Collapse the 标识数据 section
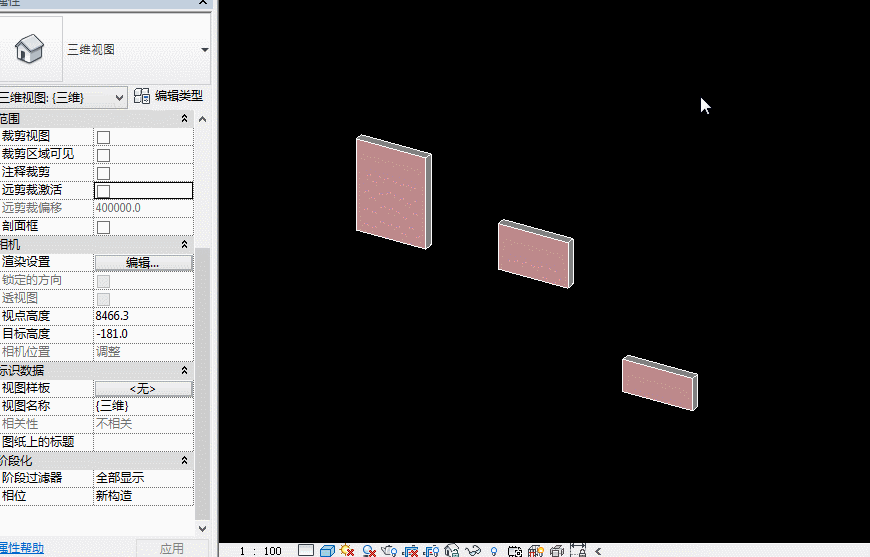This screenshot has width=870, height=557. 184,370
